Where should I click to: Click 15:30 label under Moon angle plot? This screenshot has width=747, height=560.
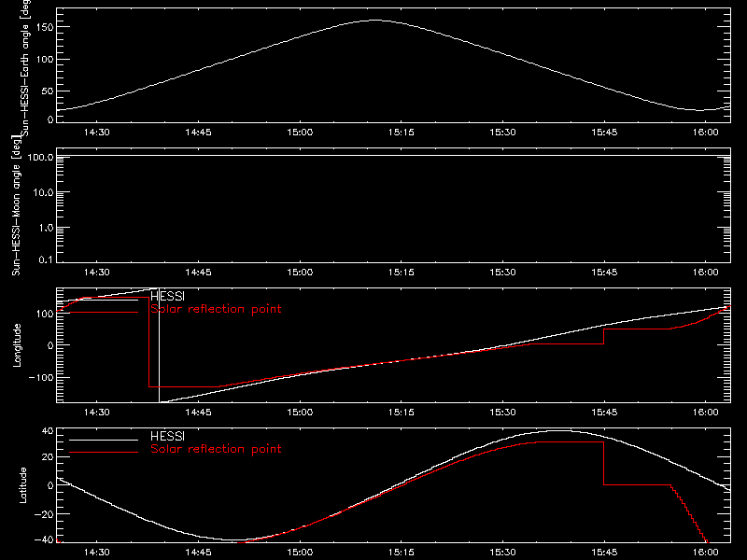(x=502, y=273)
